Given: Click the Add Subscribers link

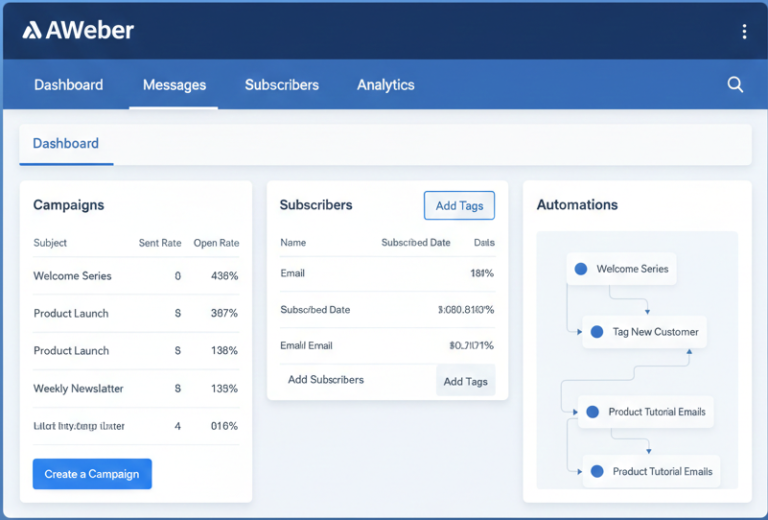Looking at the screenshot, I should pyautogui.click(x=326, y=380).
